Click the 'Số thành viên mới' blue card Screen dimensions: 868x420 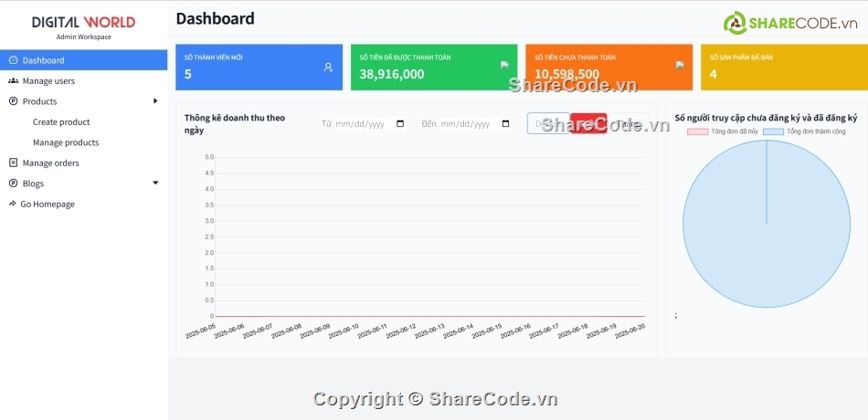click(259, 67)
